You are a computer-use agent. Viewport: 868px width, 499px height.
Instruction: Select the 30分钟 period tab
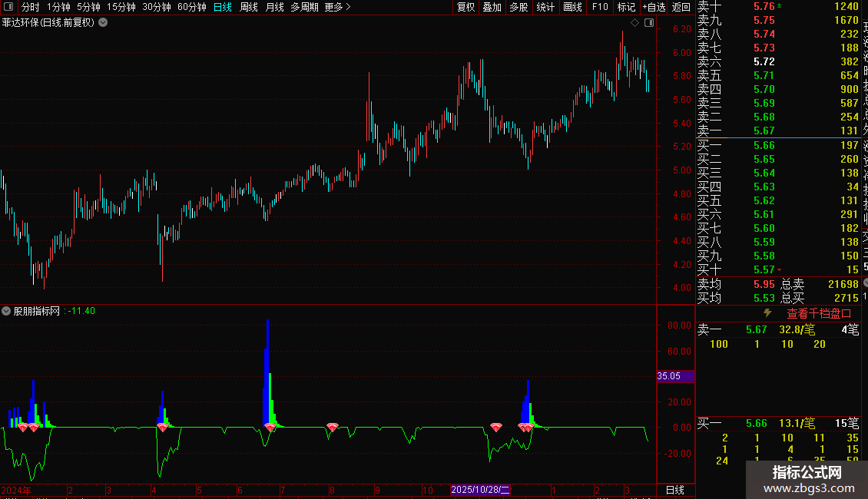pos(157,7)
